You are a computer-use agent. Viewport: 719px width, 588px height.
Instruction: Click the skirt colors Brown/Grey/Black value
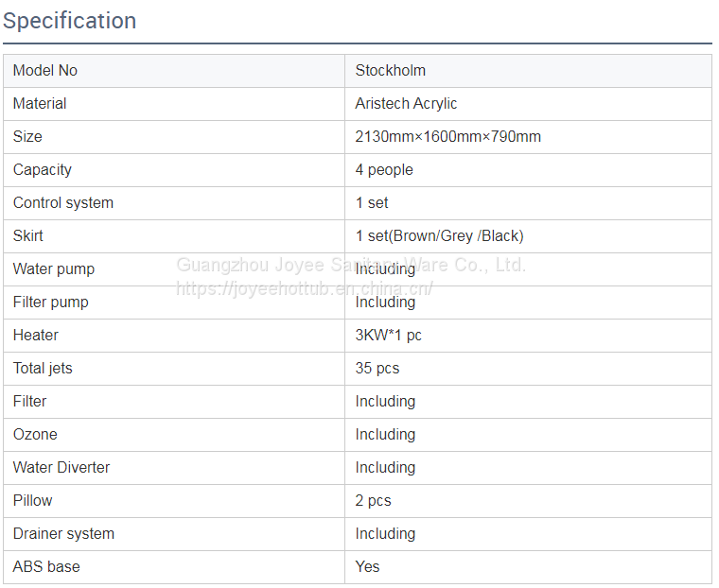pos(439,236)
